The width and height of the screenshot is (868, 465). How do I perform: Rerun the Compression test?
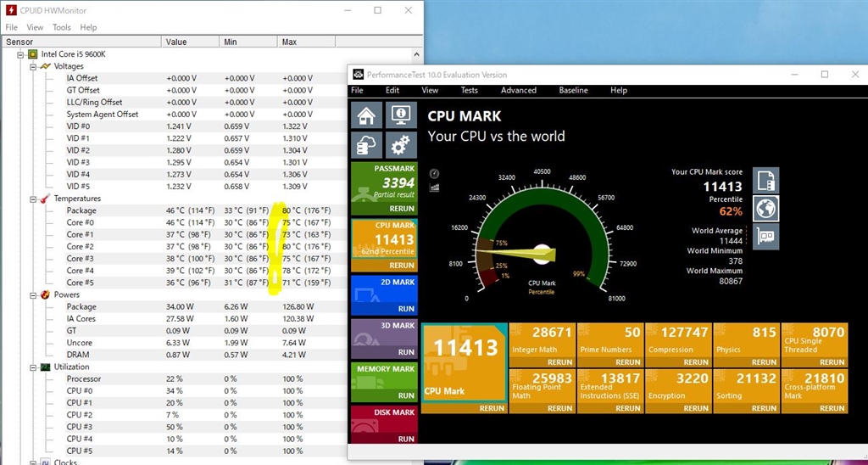(x=696, y=362)
